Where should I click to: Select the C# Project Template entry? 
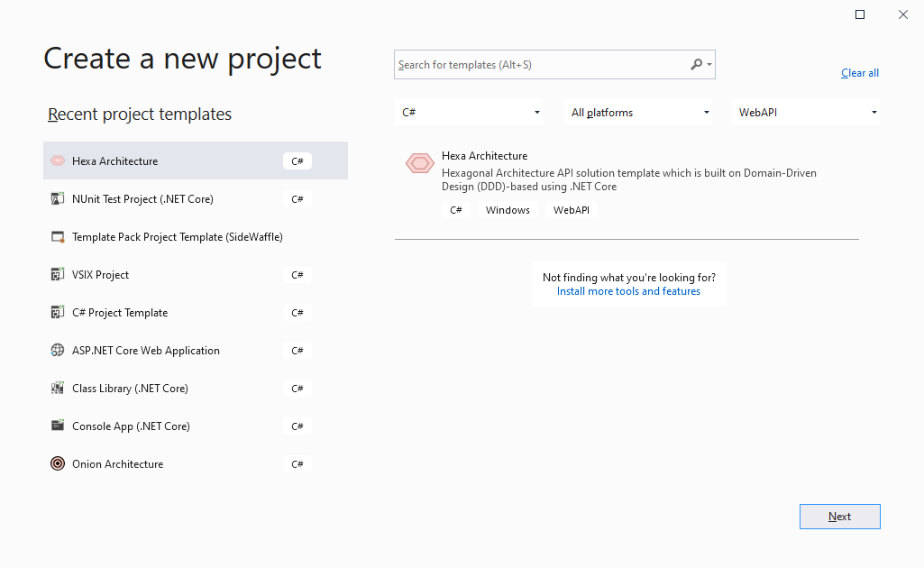tap(196, 312)
